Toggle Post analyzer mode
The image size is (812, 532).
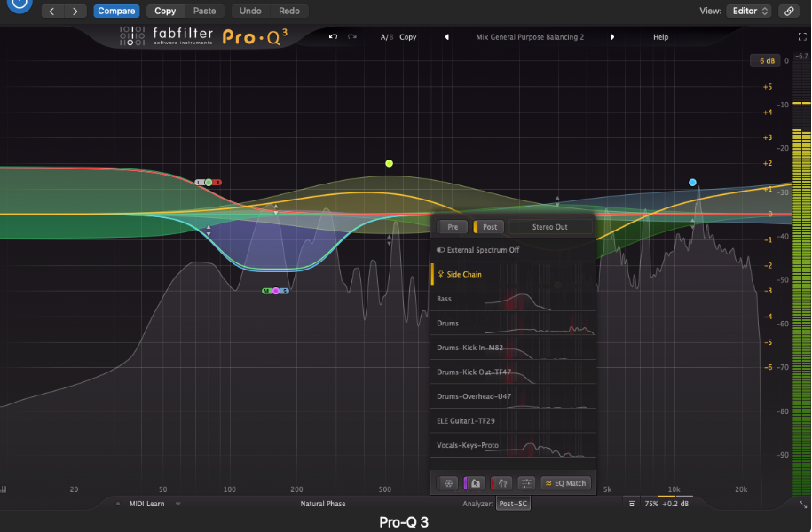tap(489, 227)
